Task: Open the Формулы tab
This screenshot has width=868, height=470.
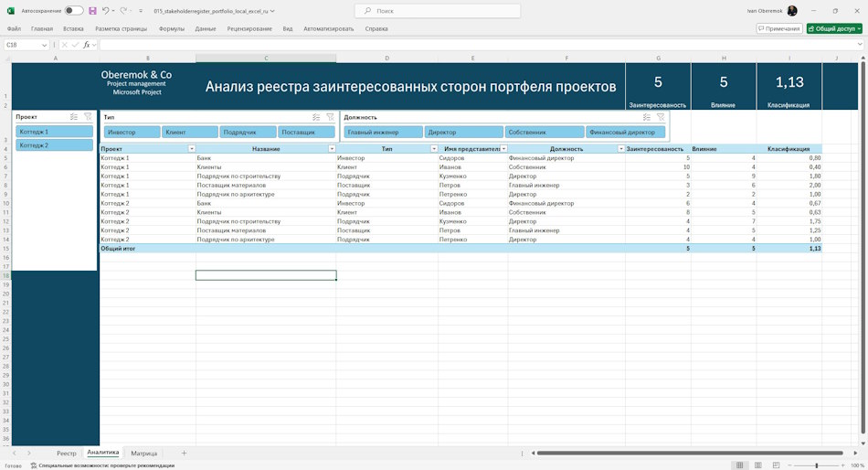Action: point(172,29)
